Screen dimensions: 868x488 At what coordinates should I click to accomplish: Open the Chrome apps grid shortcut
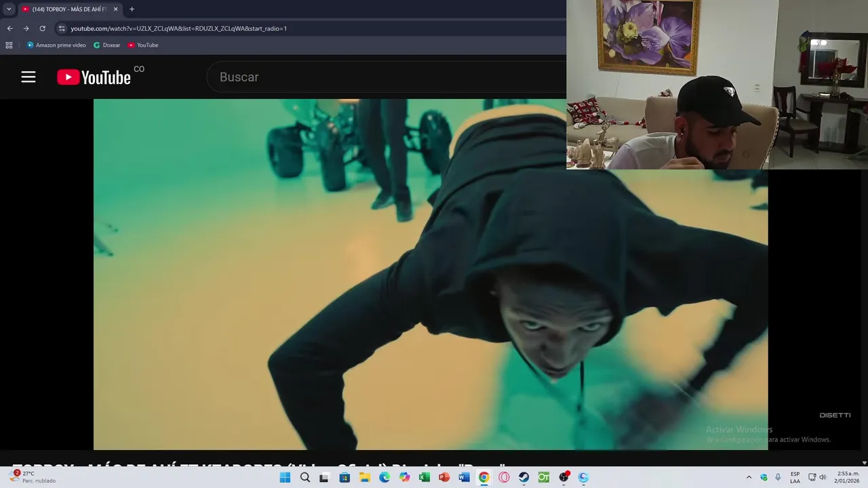(9, 45)
